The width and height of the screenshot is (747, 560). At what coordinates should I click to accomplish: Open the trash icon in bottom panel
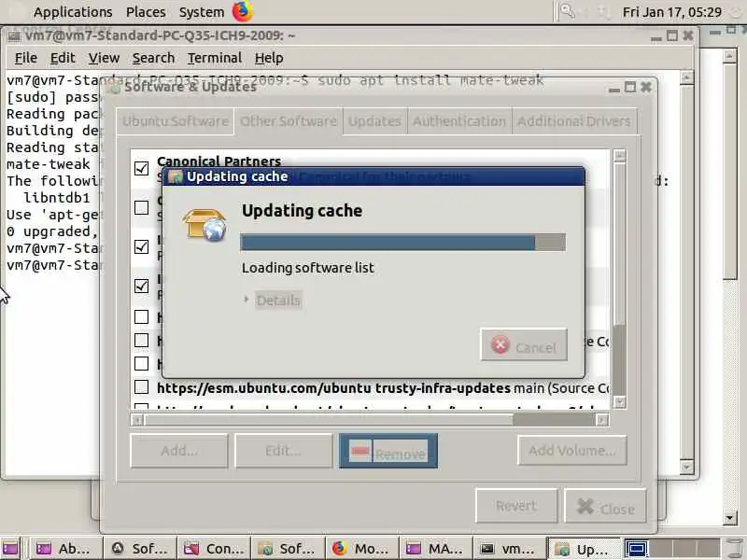736,549
